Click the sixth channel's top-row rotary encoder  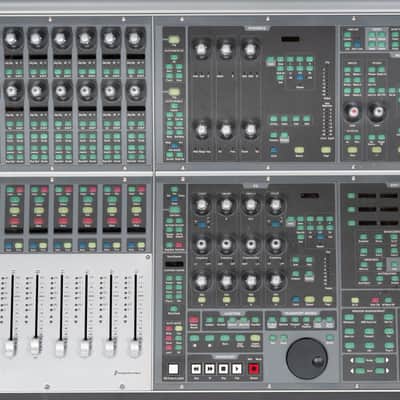point(135,38)
